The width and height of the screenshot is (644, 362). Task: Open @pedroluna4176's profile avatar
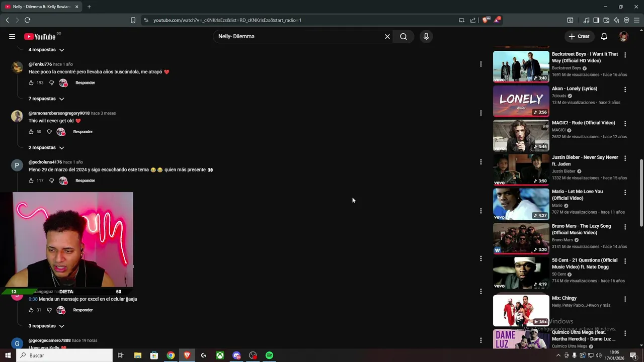(x=17, y=165)
